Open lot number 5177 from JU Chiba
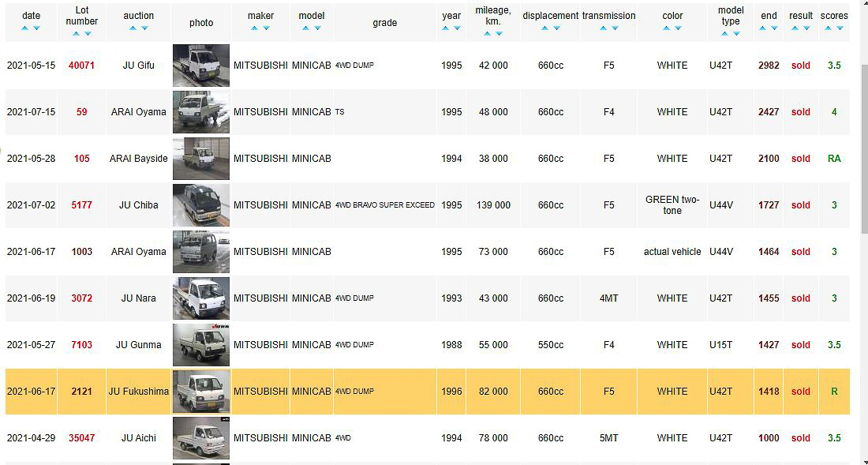 (81, 205)
